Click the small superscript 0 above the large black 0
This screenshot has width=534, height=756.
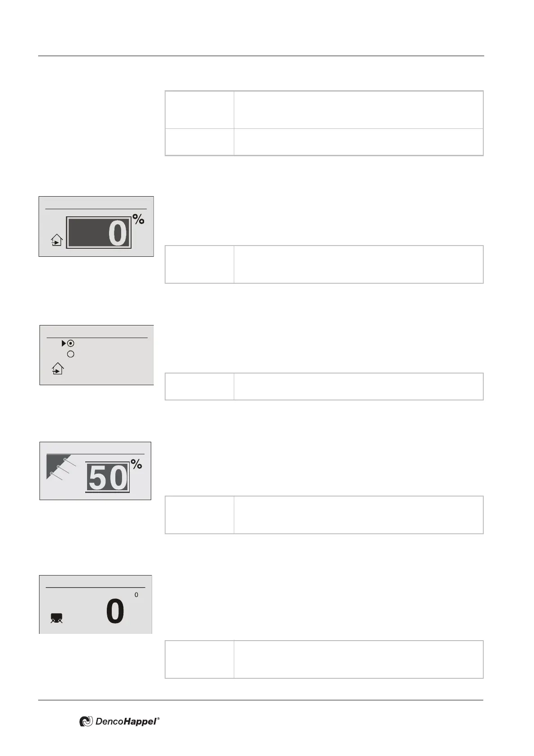point(136,595)
